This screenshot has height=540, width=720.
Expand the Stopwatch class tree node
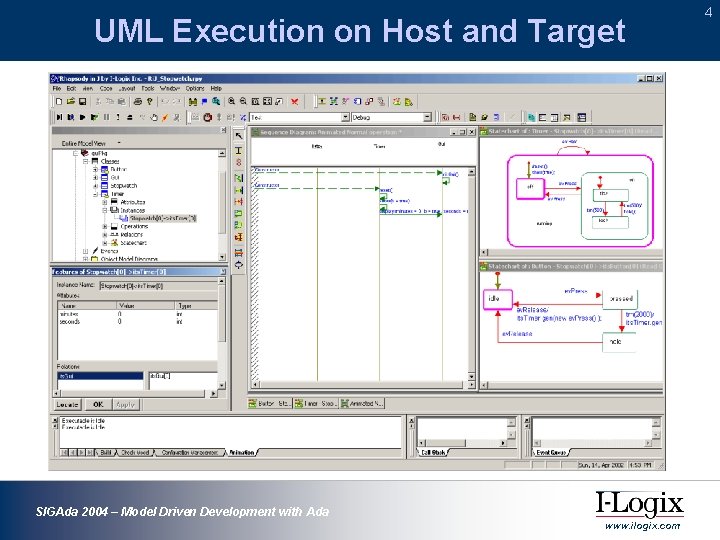[x=96, y=186]
